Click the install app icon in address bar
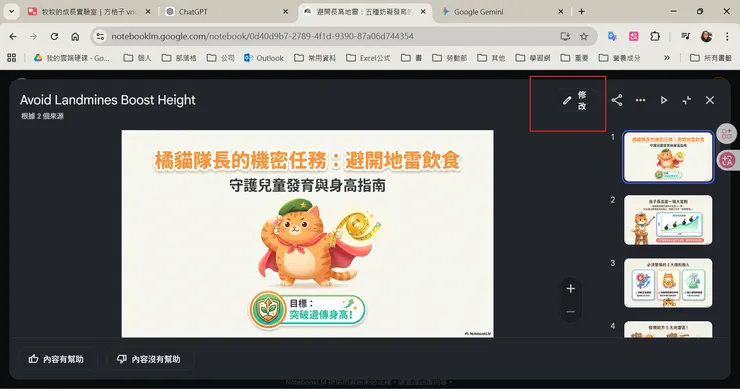740x389 pixels. click(565, 36)
